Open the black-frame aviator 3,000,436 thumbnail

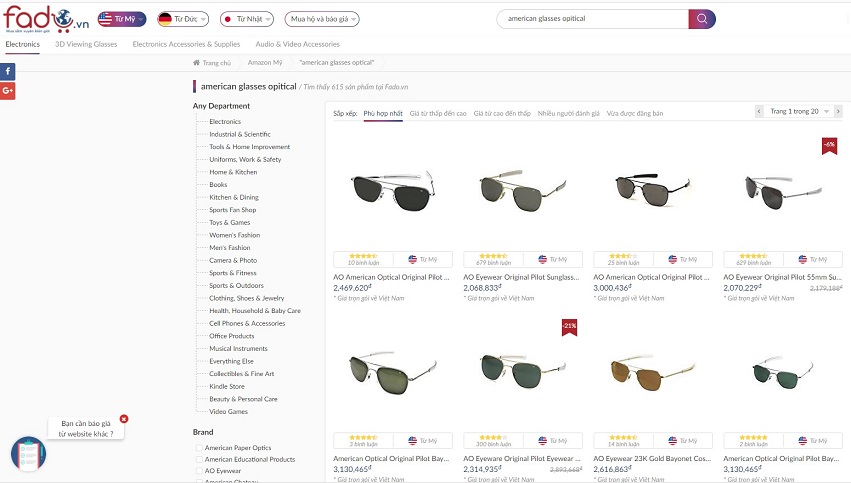(653, 189)
